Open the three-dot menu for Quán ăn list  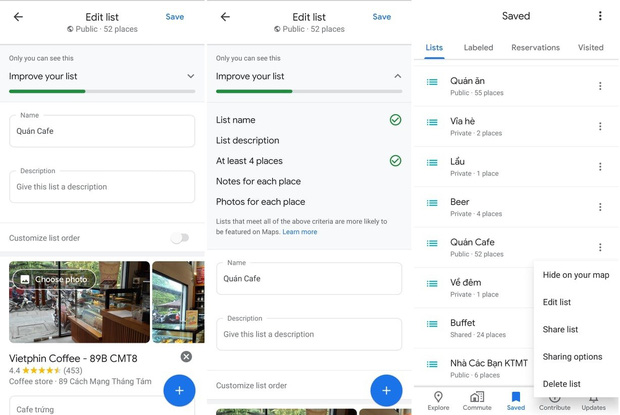pos(600,86)
